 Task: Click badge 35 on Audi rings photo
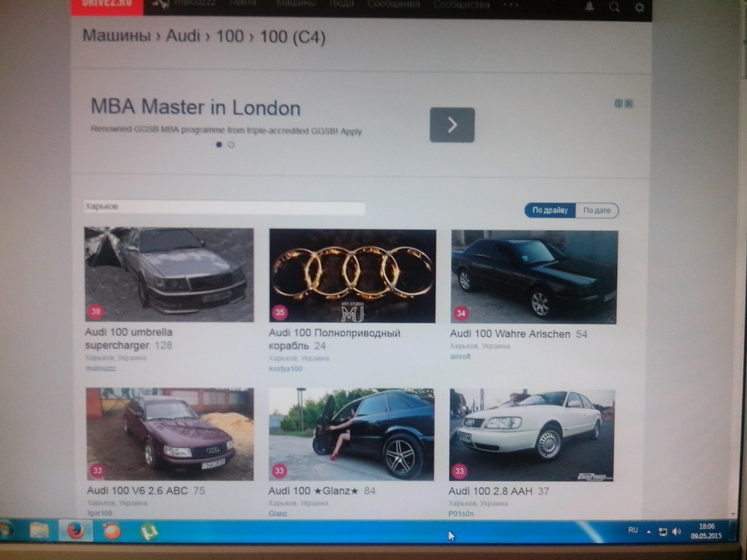(x=279, y=313)
